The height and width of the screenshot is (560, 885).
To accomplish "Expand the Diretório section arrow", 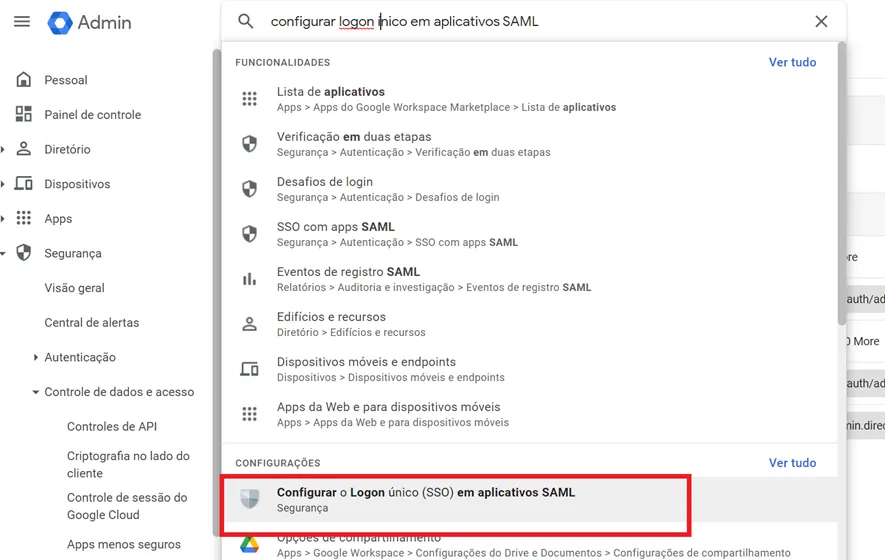I will coord(3,150).
